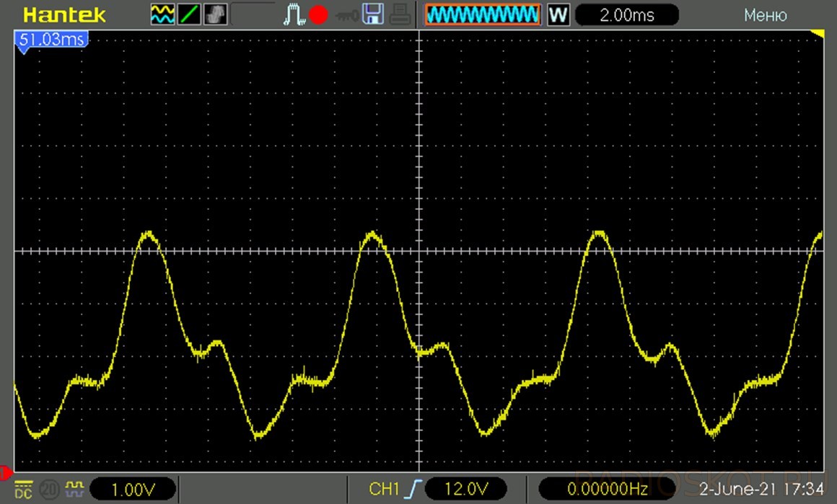
Task: Click the gray cursor icon in top toolbar
Action: pyautogui.click(x=215, y=14)
